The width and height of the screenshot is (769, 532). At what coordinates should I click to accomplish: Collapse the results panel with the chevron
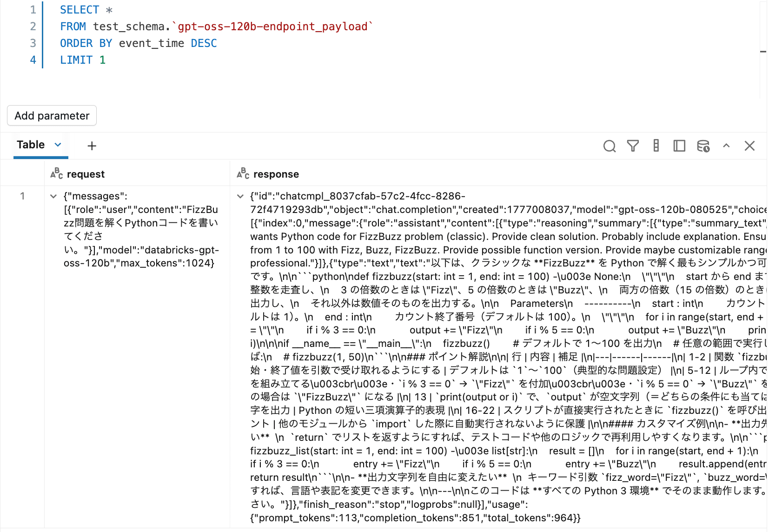[x=726, y=146]
